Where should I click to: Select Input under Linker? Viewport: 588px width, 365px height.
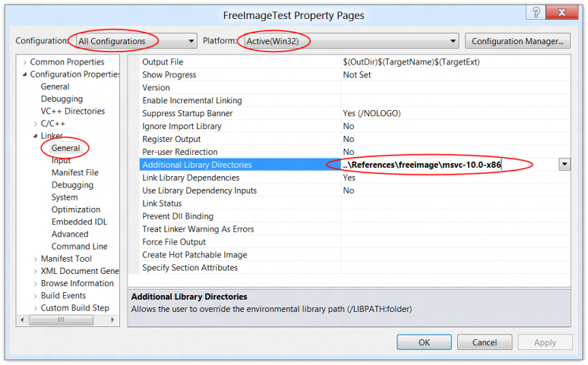point(61,160)
